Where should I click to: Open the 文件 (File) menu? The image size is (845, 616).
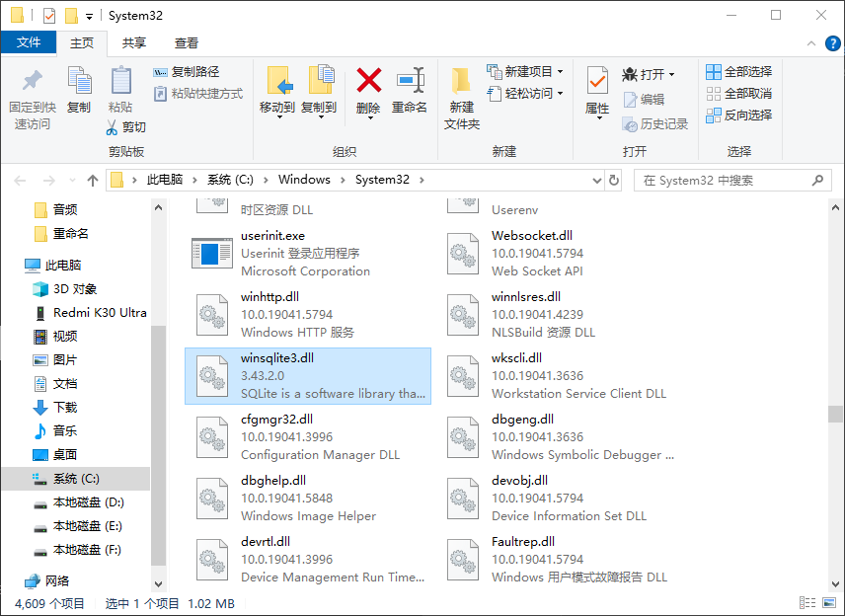click(30, 43)
